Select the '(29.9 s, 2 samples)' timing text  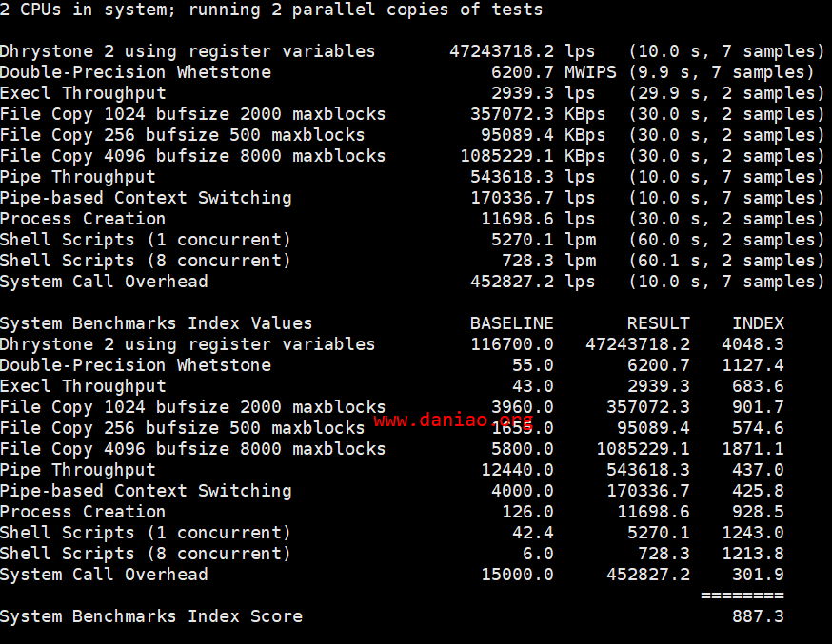(x=726, y=93)
